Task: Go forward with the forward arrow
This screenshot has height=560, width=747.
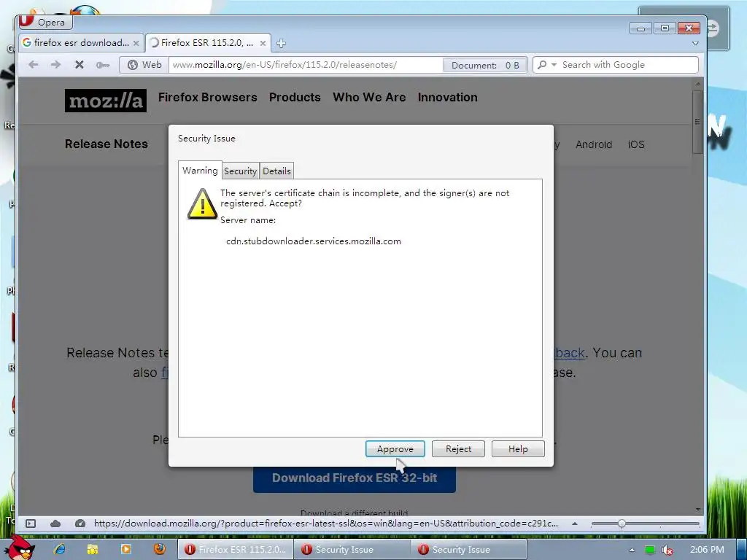Action: coord(55,65)
